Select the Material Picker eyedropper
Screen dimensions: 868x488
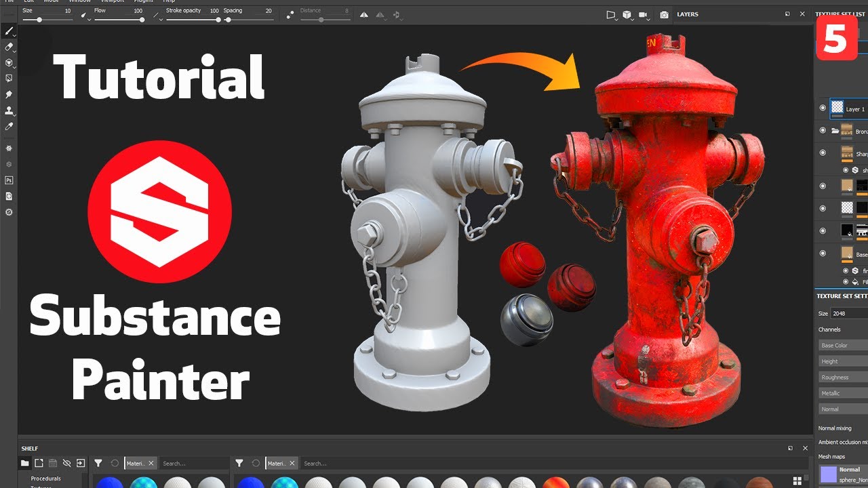click(x=9, y=126)
